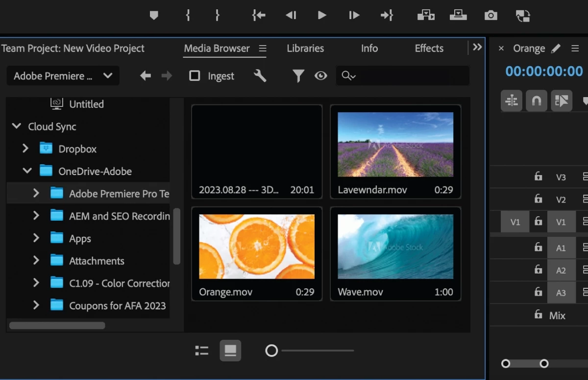Expand the Coupons for AFA 2023 folder
Screen dimensions: 588x380
tap(36, 305)
